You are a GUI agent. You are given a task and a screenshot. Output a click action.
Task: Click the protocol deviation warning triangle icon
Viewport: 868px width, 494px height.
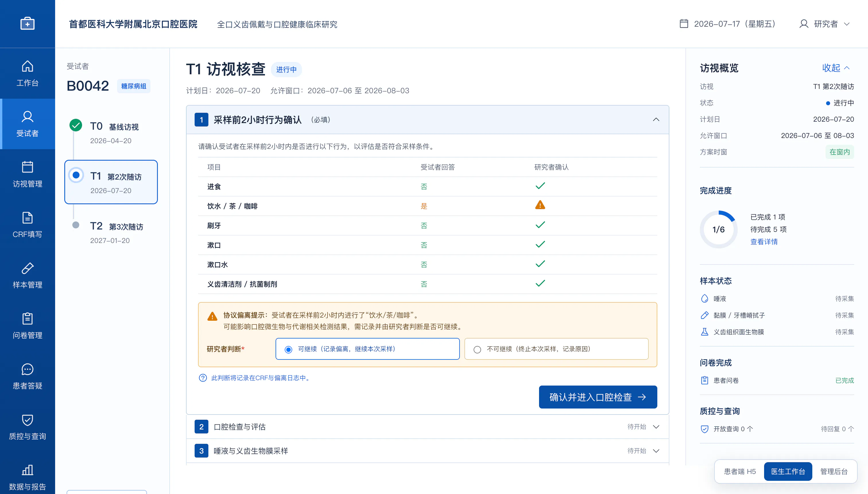pyautogui.click(x=212, y=316)
